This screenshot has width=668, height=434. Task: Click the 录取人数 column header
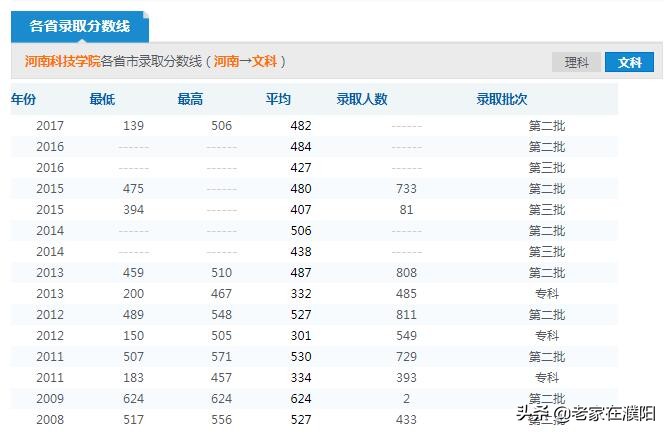(x=362, y=99)
